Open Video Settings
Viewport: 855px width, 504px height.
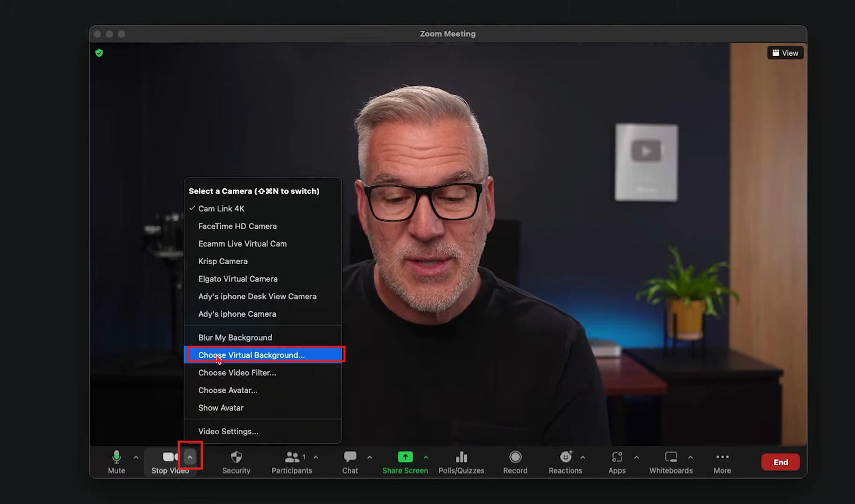[263, 431]
